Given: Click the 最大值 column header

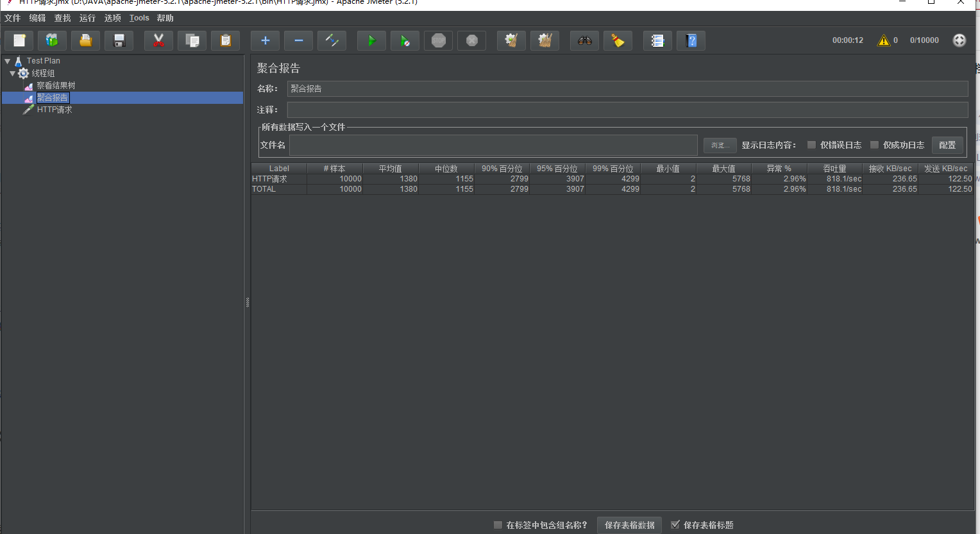Looking at the screenshot, I should click(724, 169).
